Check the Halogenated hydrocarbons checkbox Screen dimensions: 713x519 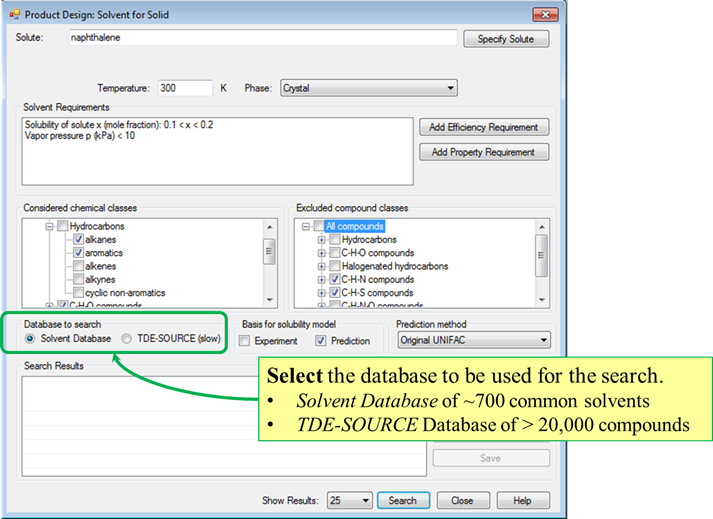coord(335,266)
